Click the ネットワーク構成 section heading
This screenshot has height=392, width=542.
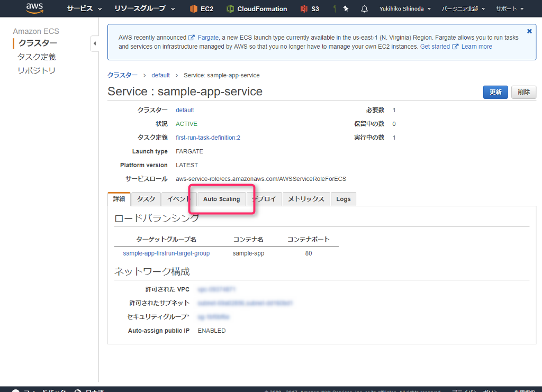click(x=152, y=272)
